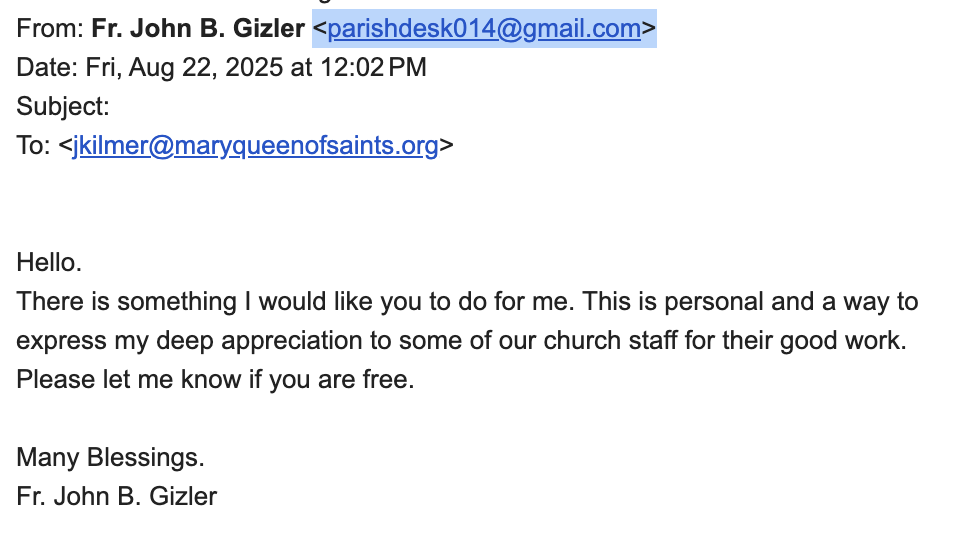
Task: Click the signature name at the bottom
Action: (116, 497)
